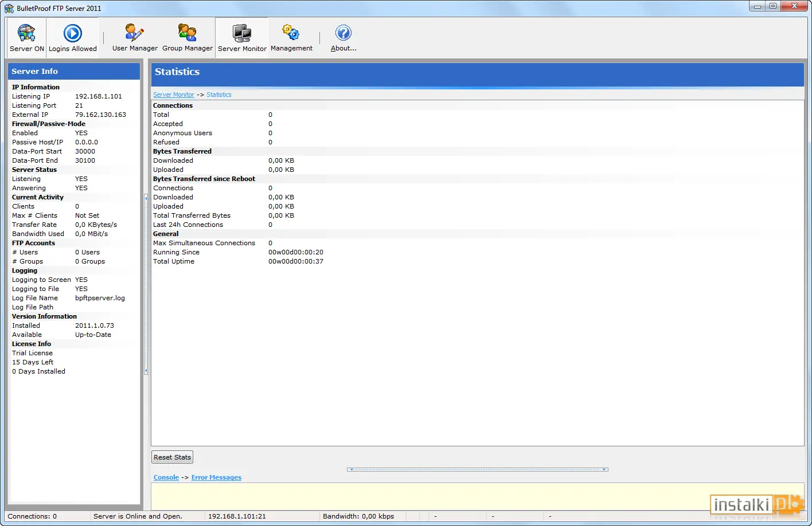Click the Server Info panel header
Screen dimensions: 812x526
(74, 71)
